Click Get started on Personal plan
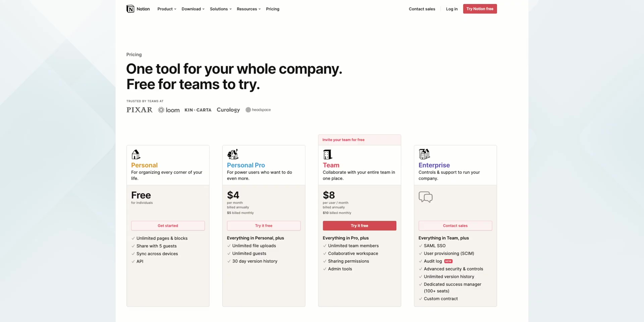Screen dimensions: 644x322 pyautogui.click(x=168, y=226)
